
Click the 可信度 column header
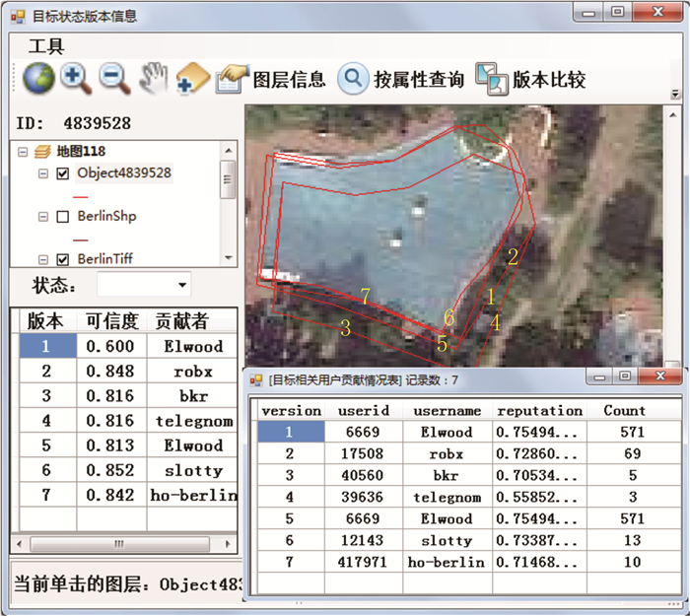pyautogui.click(x=111, y=321)
